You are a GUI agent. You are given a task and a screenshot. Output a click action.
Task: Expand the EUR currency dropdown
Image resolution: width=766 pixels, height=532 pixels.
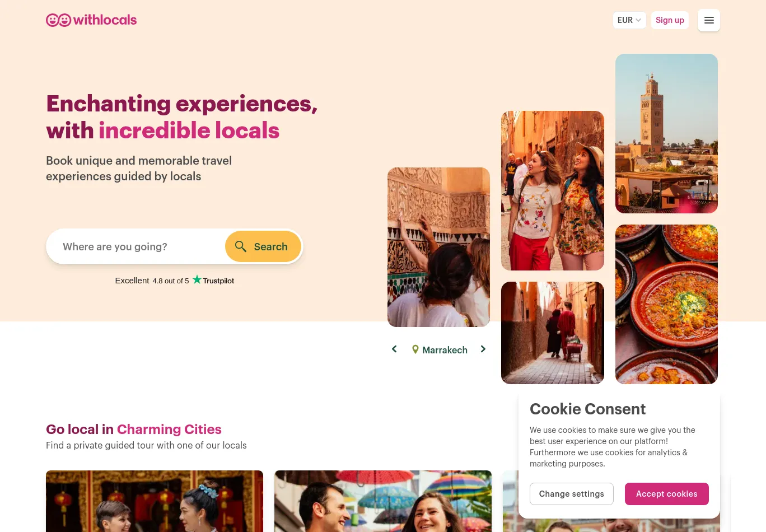629,20
